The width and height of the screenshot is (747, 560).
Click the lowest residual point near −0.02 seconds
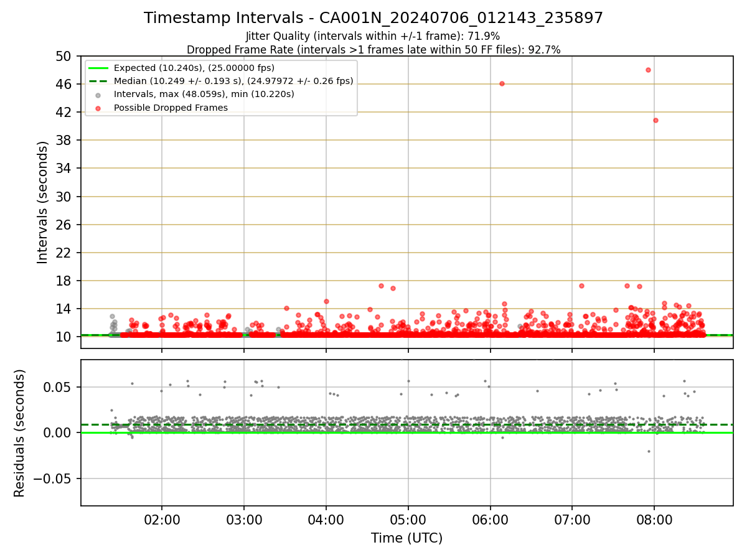[x=649, y=451]
